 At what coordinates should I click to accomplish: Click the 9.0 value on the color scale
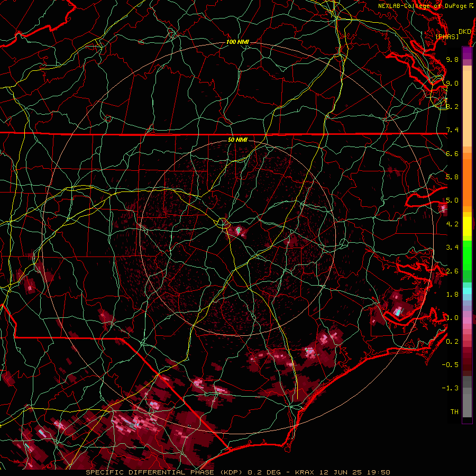coord(452,83)
